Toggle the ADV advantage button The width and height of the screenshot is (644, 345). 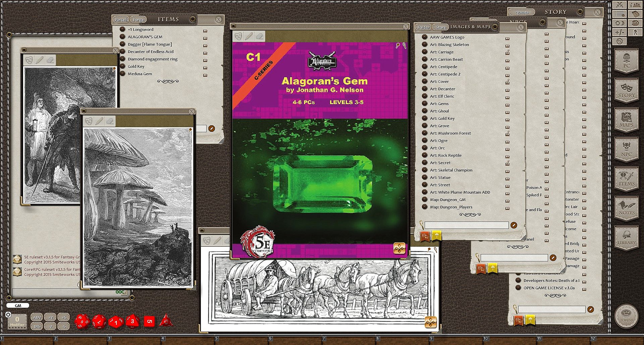click(37, 317)
